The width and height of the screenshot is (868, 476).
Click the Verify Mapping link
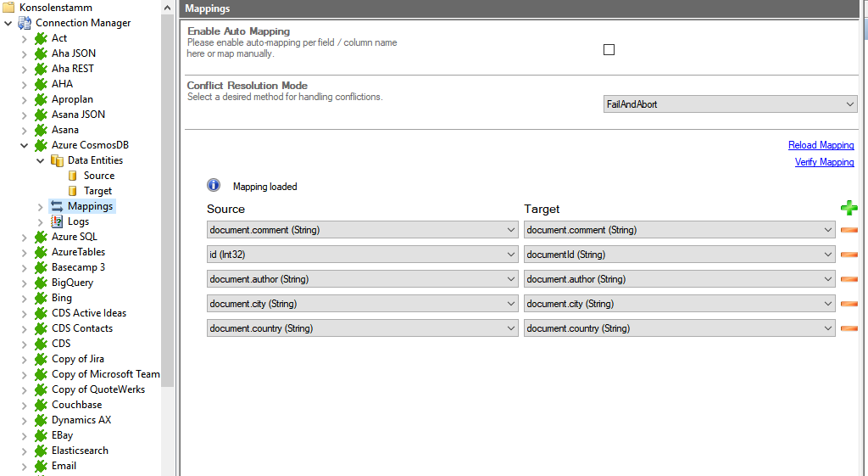pos(824,162)
